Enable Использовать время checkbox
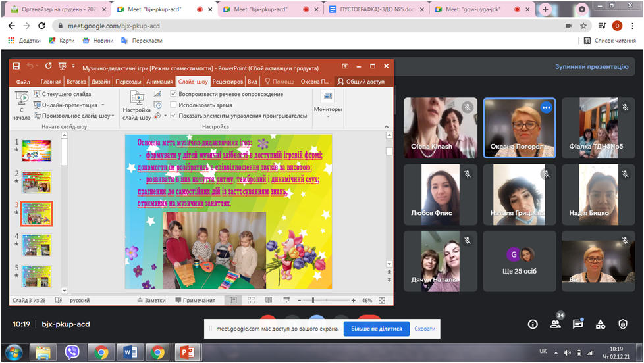The width and height of the screenshot is (644, 363). click(173, 105)
